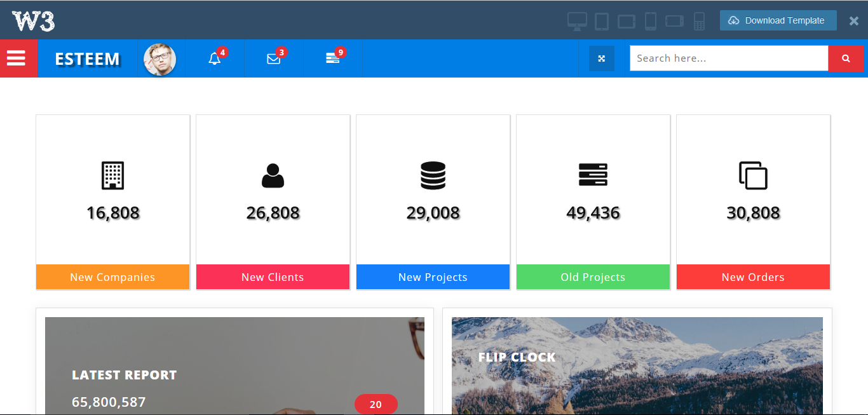The height and width of the screenshot is (415, 868).
Task: Toggle the sidebar with the hamburger menu
Action: (16, 58)
